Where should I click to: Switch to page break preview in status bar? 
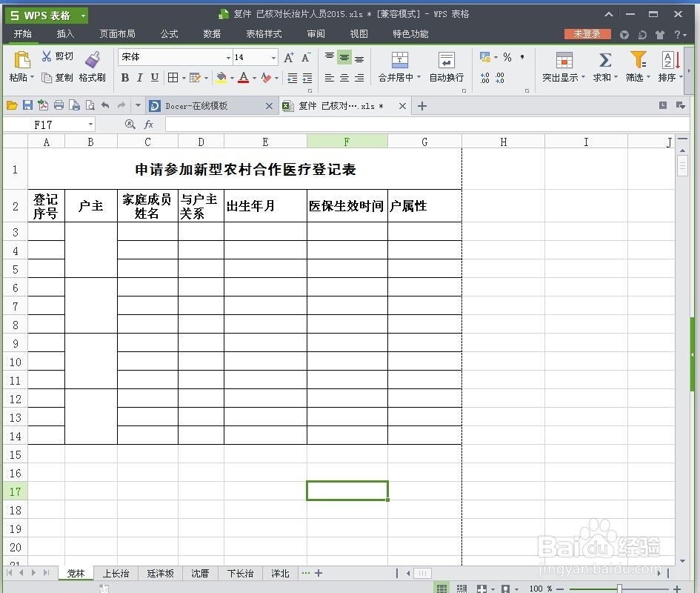point(461,589)
